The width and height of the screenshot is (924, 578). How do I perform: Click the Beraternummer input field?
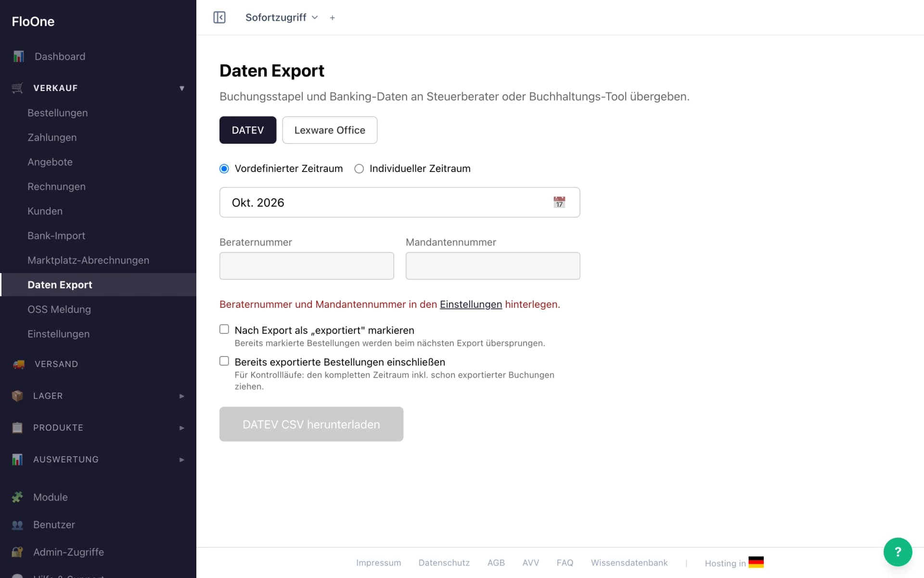coord(307,266)
